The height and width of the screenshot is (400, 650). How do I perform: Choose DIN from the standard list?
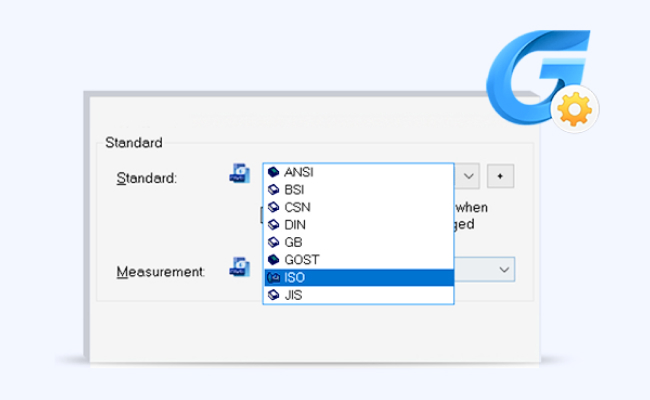coord(295,224)
